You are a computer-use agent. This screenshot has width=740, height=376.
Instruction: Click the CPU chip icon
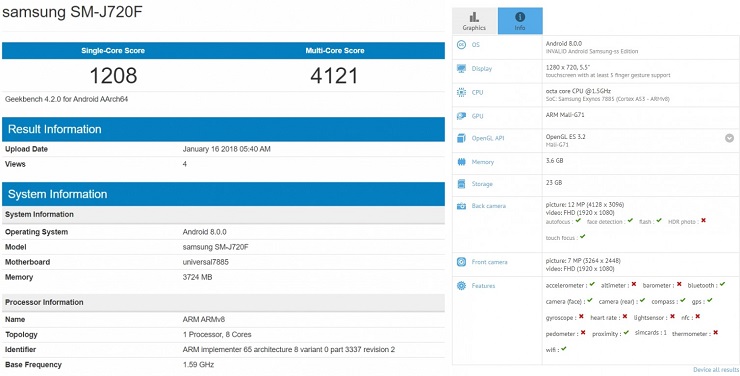coord(462,92)
